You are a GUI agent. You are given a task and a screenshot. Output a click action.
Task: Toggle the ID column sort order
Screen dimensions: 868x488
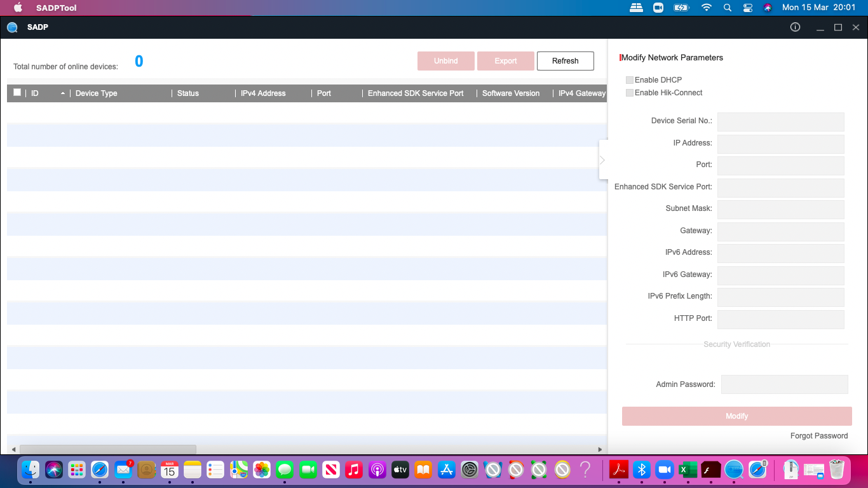(x=63, y=93)
